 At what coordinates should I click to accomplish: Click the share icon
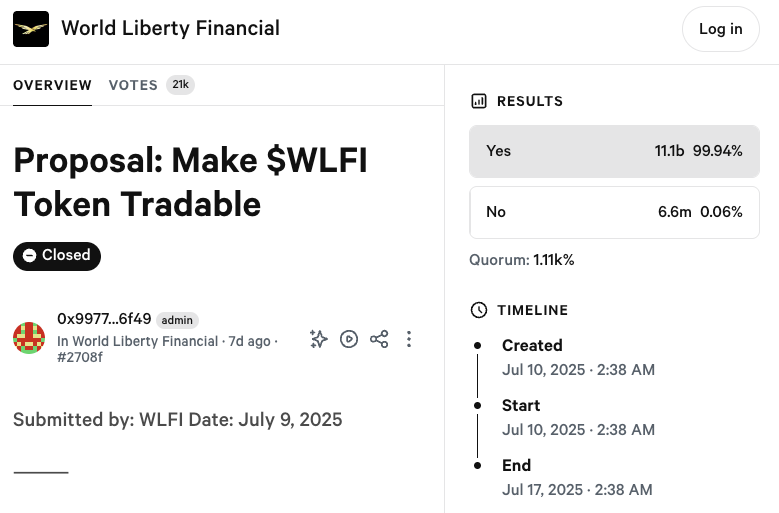[379, 339]
